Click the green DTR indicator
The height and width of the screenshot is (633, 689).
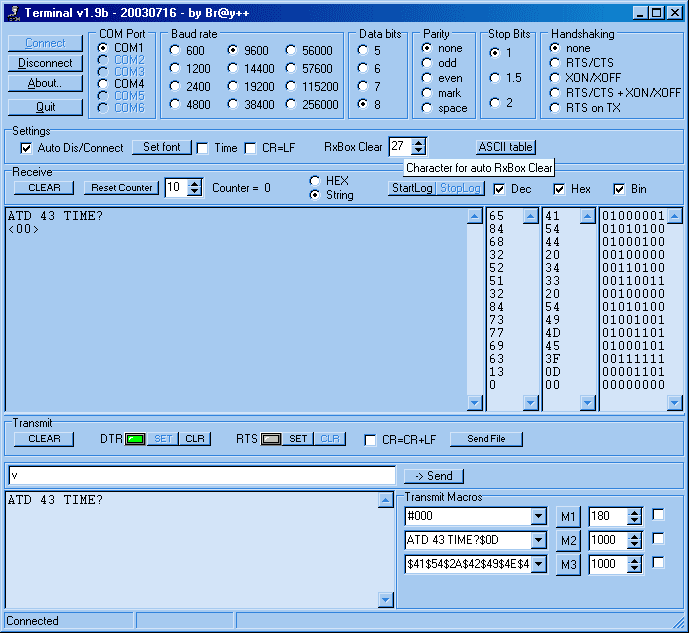pyautogui.click(x=135, y=439)
